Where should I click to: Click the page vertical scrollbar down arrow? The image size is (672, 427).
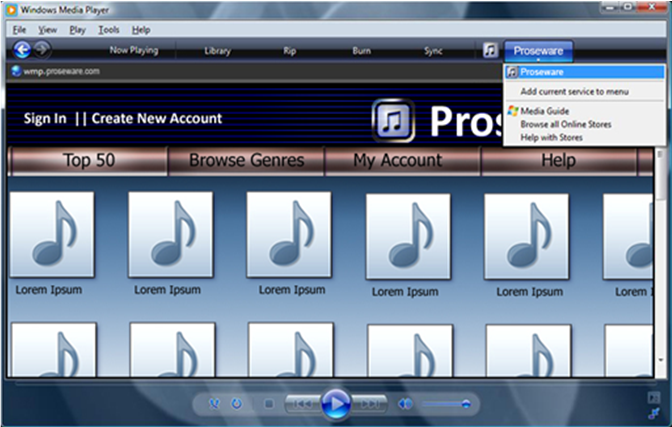(660, 359)
